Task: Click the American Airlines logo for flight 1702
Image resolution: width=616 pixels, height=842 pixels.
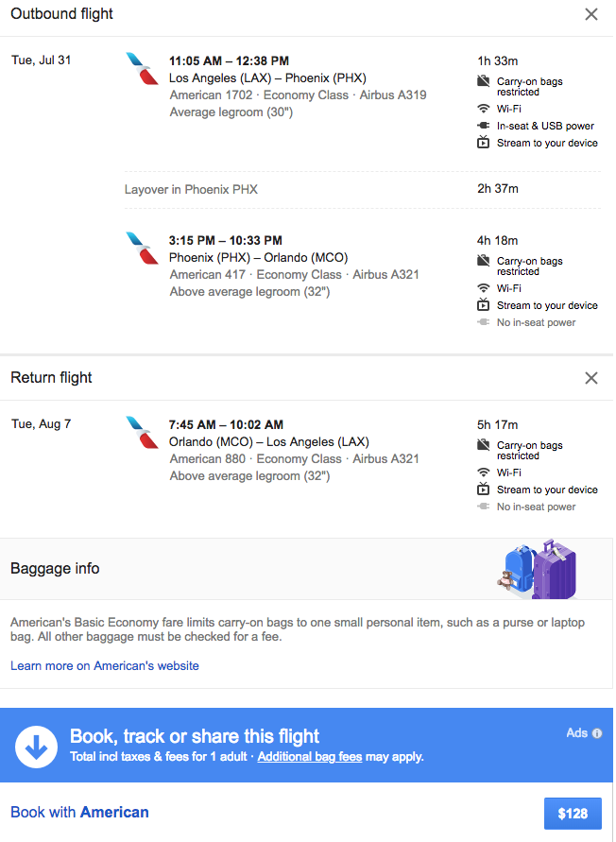Action: click(142, 69)
